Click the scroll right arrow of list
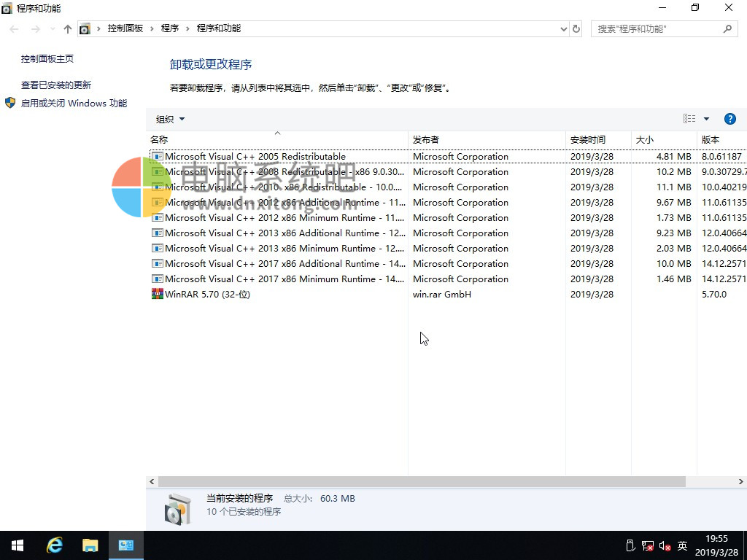 point(741,481)
